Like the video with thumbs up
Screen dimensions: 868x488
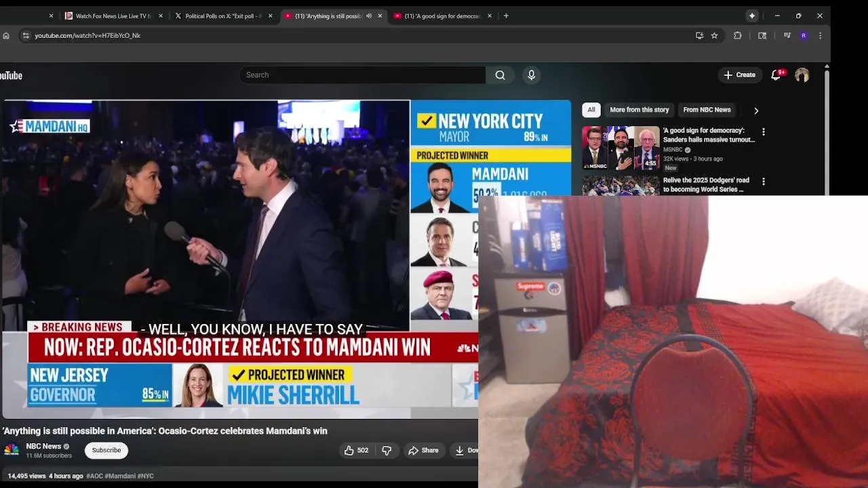pos(356,451)
